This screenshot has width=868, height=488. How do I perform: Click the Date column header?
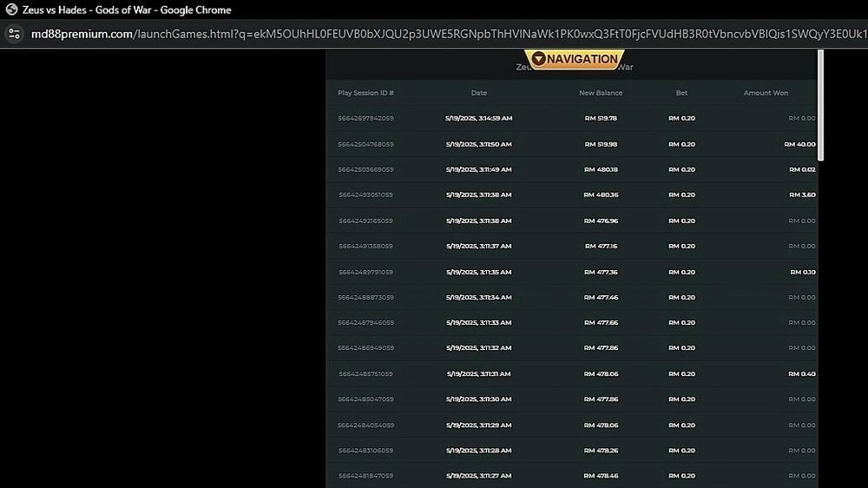click(x=478, y=93)
